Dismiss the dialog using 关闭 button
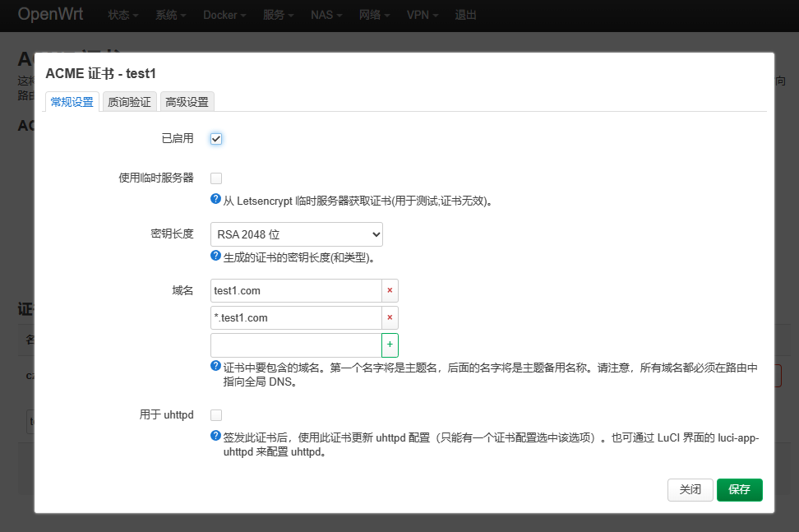Image resolution: width=799 pixels, height=532 pixels. pos(690,489)
